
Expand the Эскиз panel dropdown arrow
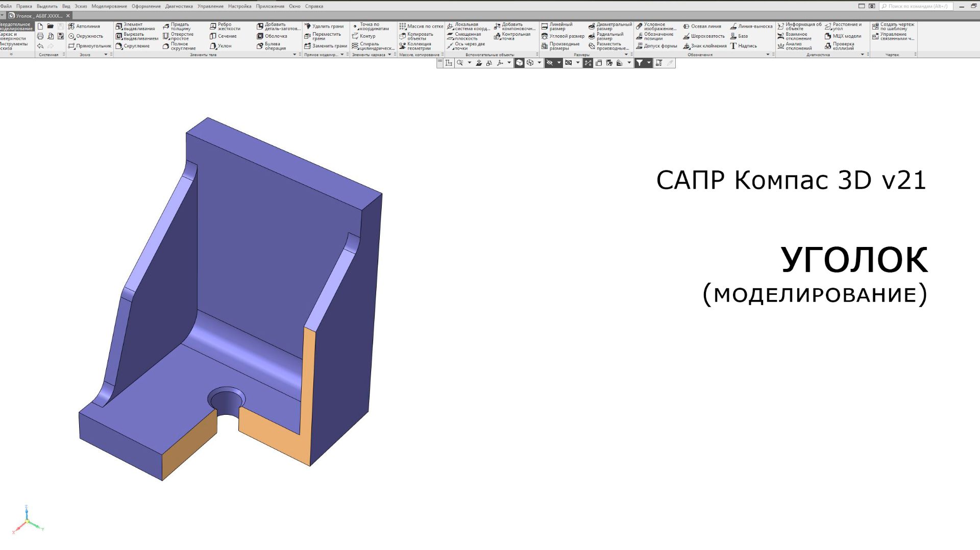(106, 55)
